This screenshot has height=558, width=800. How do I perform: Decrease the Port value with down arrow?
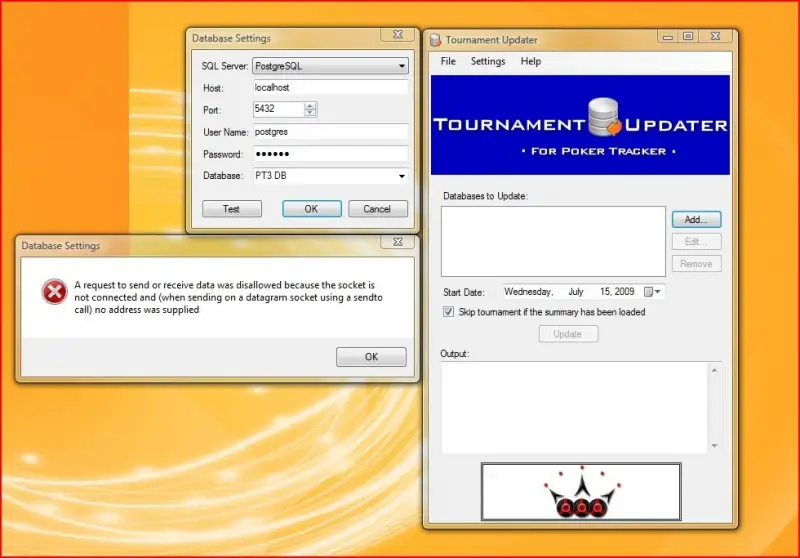[310, 113]
